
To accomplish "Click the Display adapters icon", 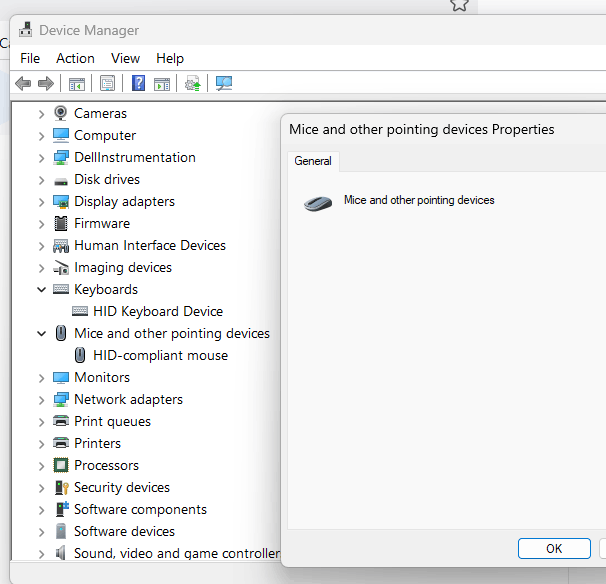I will click(x=61, y=201).
